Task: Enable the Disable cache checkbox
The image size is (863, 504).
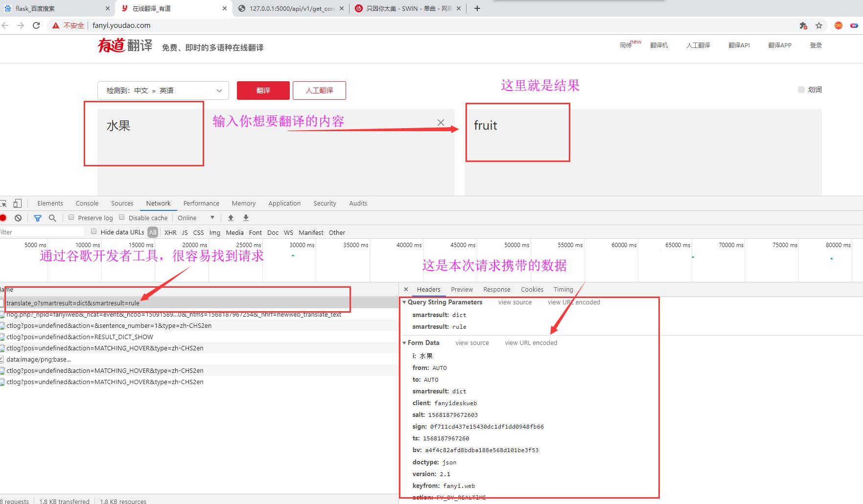Action: 122,217
